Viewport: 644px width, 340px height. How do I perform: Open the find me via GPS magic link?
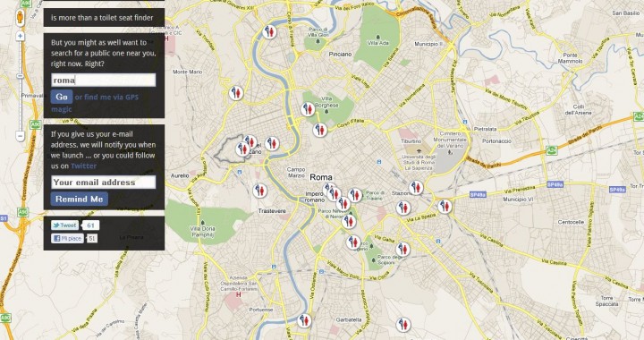[95, 103]
